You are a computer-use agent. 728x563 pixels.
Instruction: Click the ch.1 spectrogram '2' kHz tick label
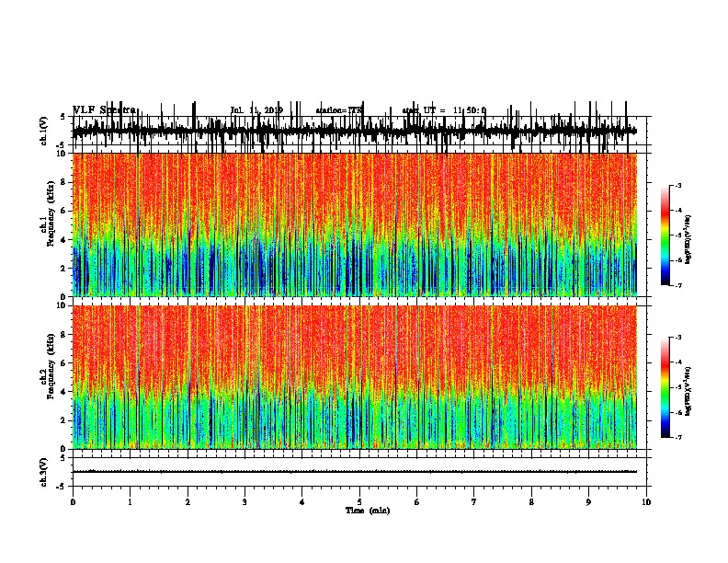pyautogui.click(x=64, y=269)
